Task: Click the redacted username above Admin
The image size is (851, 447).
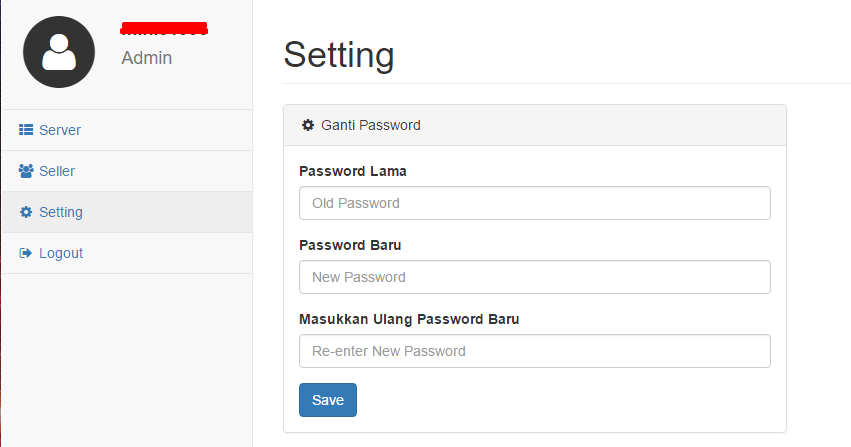Action: pos(164,29)
